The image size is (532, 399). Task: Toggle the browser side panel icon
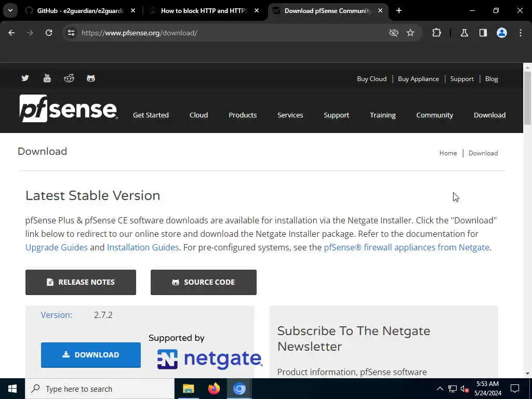click(x=483, y=33)
